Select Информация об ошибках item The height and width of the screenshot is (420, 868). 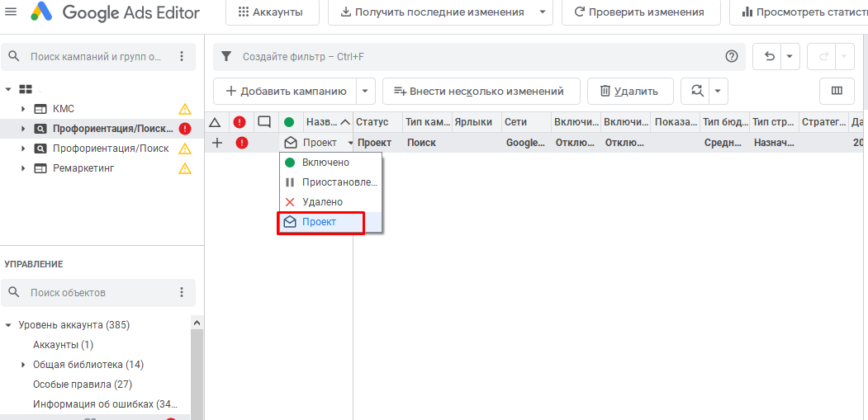tap(105, 404)
